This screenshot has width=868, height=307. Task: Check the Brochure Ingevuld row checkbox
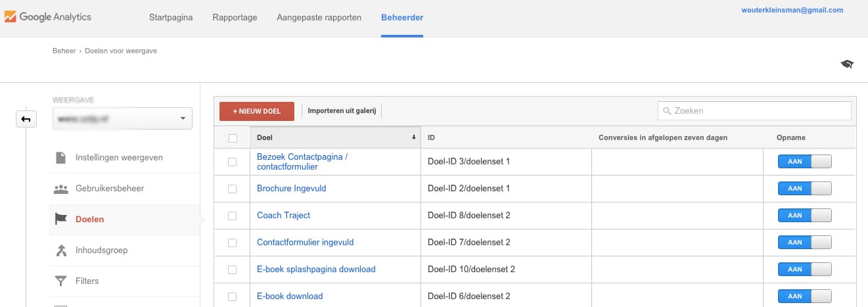coord(232,189)
